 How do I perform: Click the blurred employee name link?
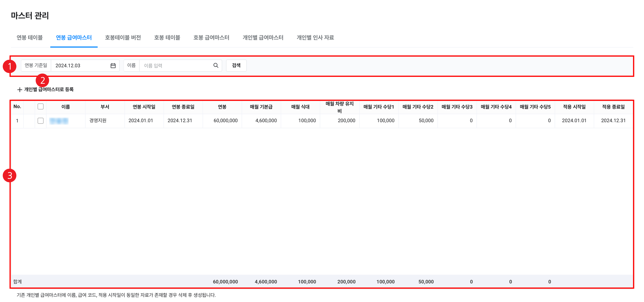(59, 121)
